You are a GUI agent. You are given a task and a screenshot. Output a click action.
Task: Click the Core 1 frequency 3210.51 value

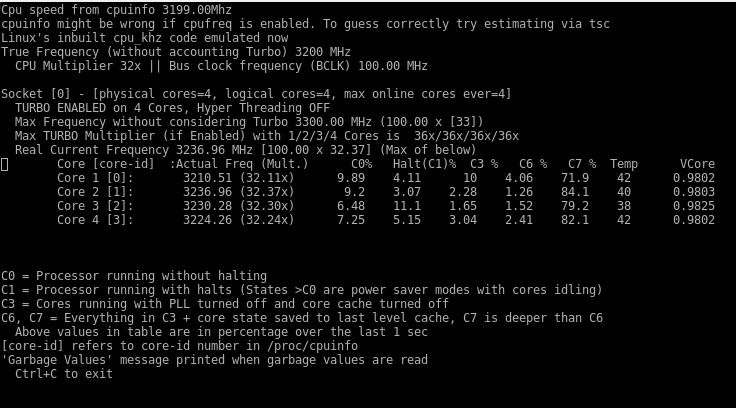pyautogui.click(x=207, y=178)
